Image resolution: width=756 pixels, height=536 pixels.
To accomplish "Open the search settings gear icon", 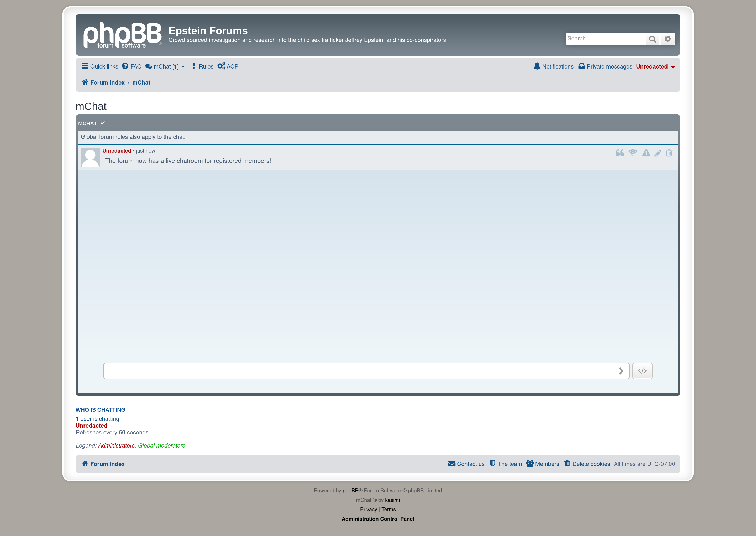I will (x=668, y=39).
